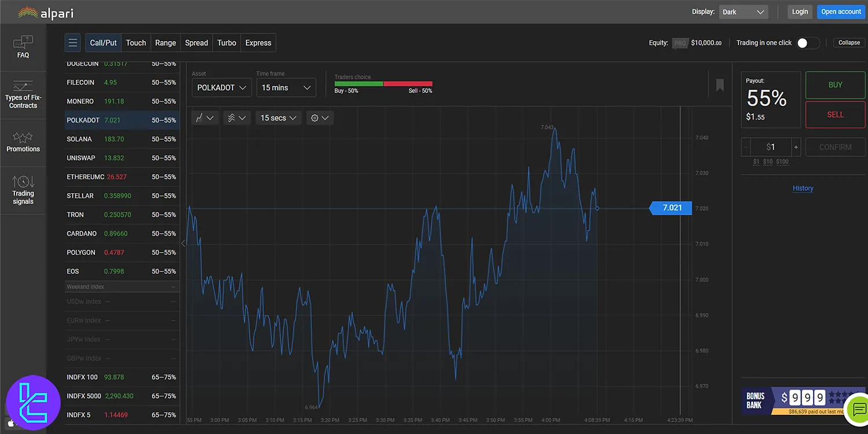Click the Alpari logo
This screenshot has height=434, width=868.
[45, 12]
